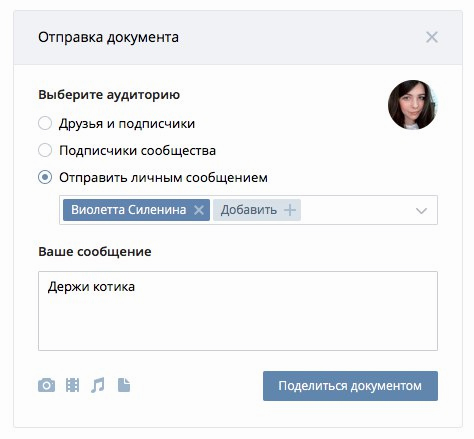Viewport: 474px width, 439px height.
Task: Remove Виолетта Силенина from the recipients
Action: (199, 210)
